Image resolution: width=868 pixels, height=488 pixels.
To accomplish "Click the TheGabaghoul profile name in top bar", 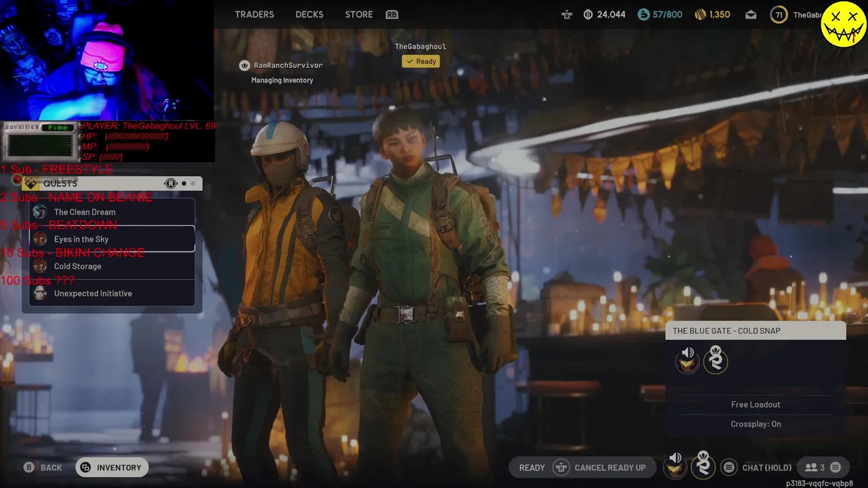I will click(807, 15).
